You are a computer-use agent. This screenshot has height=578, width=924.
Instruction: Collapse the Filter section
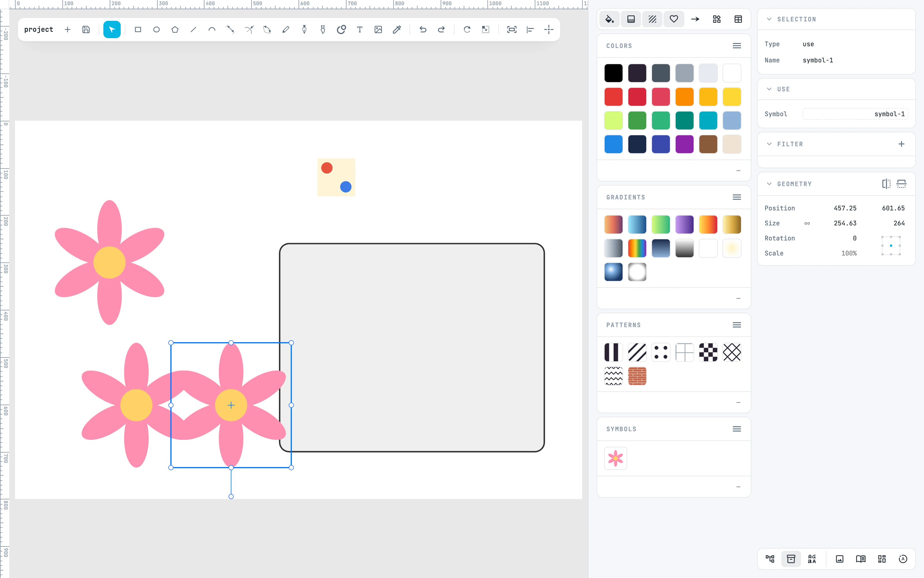(769, 144)
